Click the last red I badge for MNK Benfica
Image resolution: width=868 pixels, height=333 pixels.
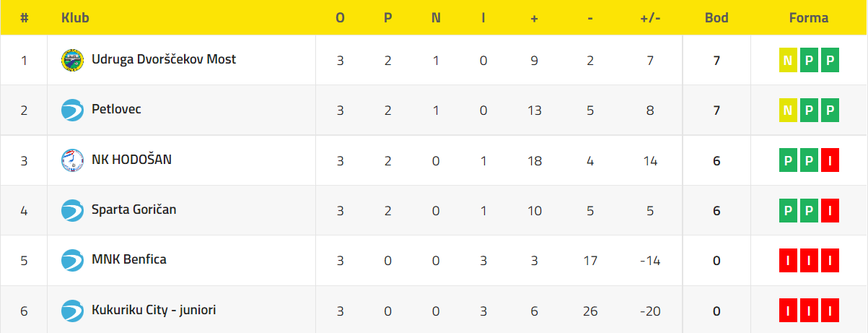pos(830,261)
